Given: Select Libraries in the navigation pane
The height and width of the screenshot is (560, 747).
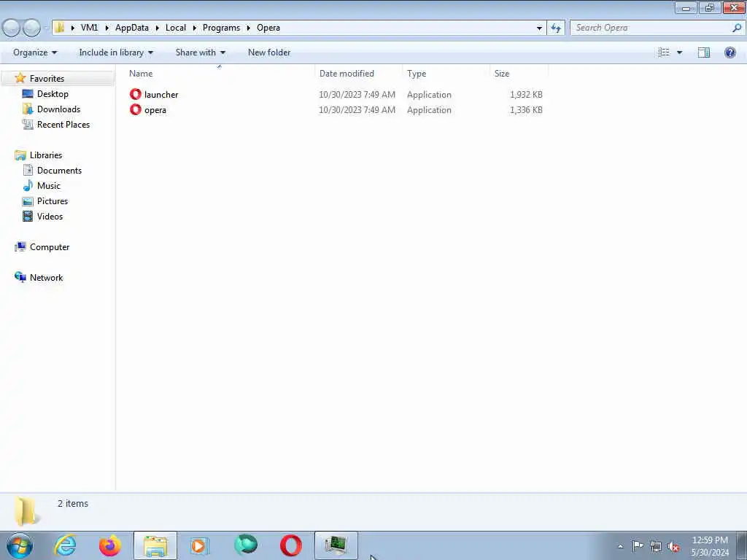Looking at the screenshot, I should (46, 155).
